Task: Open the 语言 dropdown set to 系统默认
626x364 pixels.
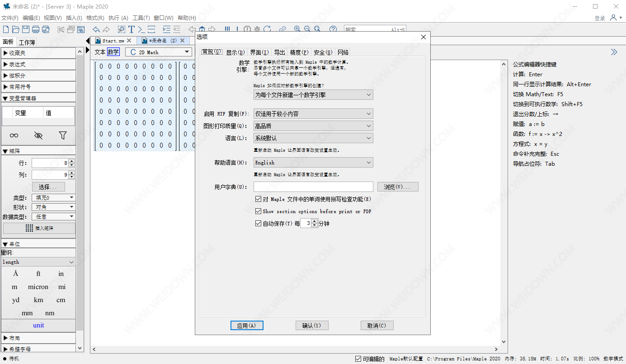Action: tap(313, 138)
